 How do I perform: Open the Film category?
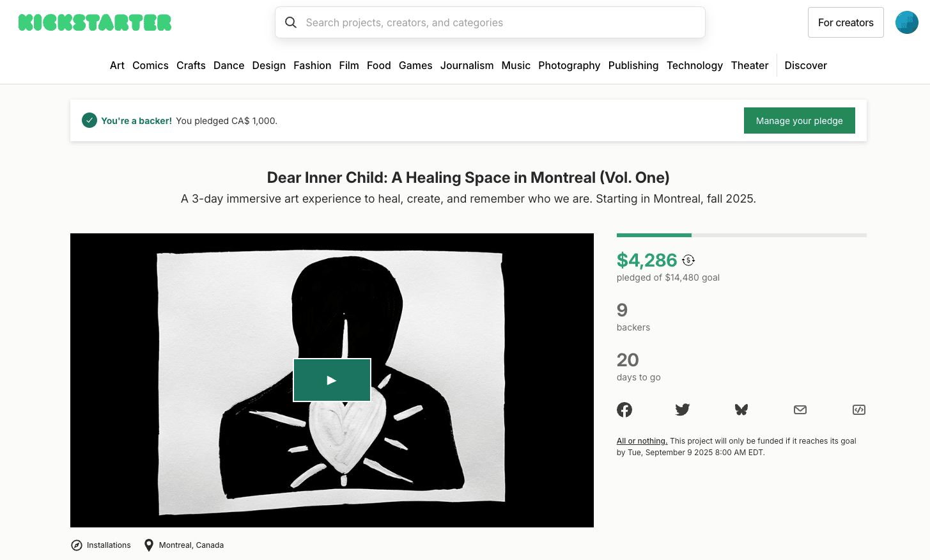tap(349, 65)
